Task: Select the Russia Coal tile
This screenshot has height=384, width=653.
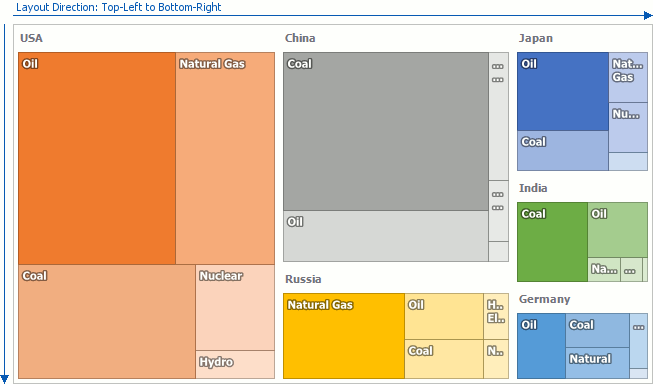Action: tap(444, 359)
